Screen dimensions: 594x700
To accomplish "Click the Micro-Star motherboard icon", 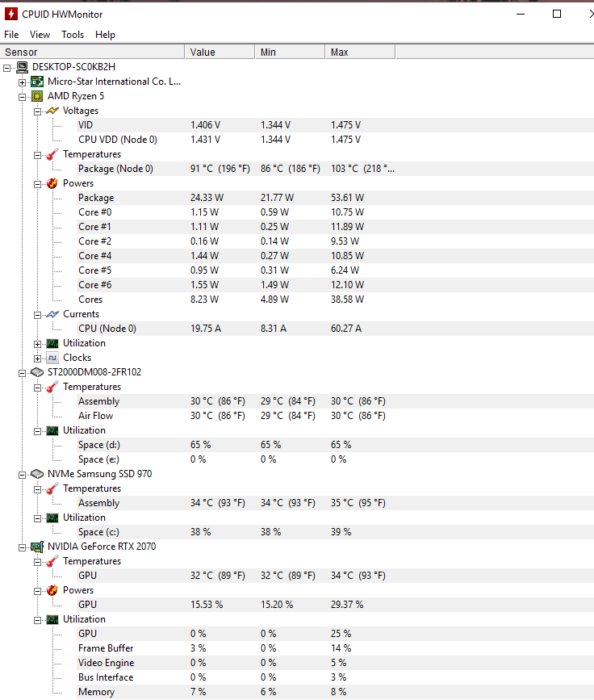I will [37, 82].
